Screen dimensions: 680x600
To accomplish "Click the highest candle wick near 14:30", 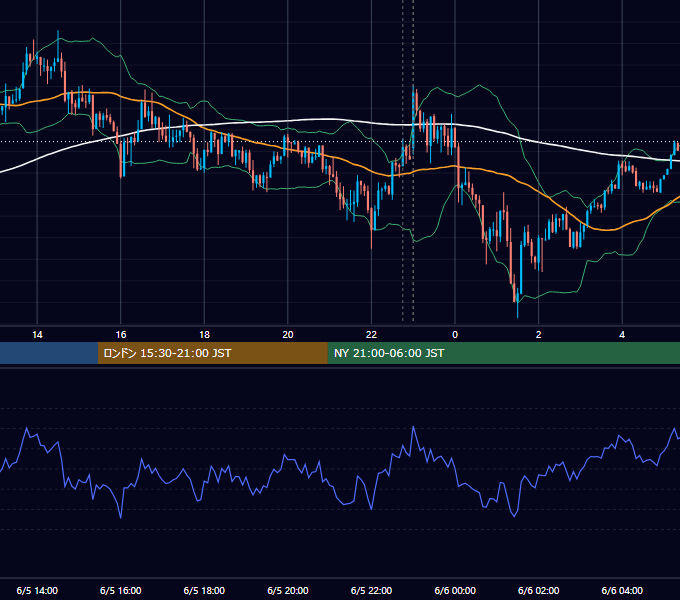I will pos(58,46).
